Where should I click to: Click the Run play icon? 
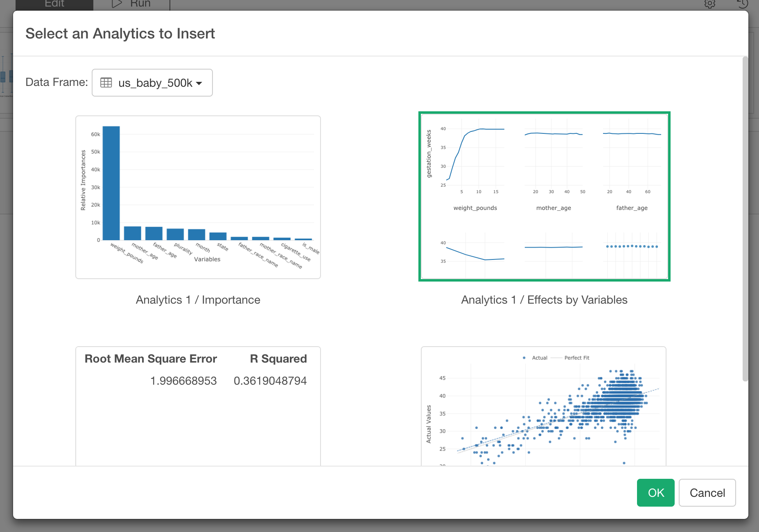coord(117,4)
